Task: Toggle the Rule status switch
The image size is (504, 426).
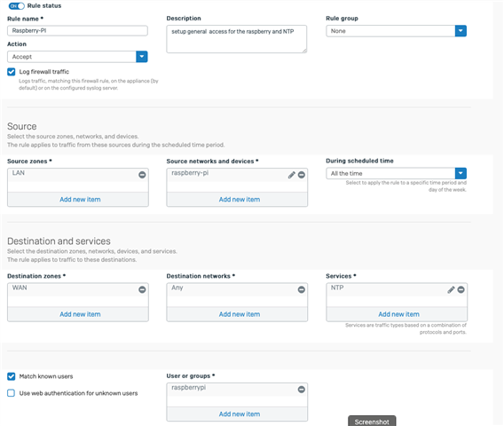Action: (16, 6)
